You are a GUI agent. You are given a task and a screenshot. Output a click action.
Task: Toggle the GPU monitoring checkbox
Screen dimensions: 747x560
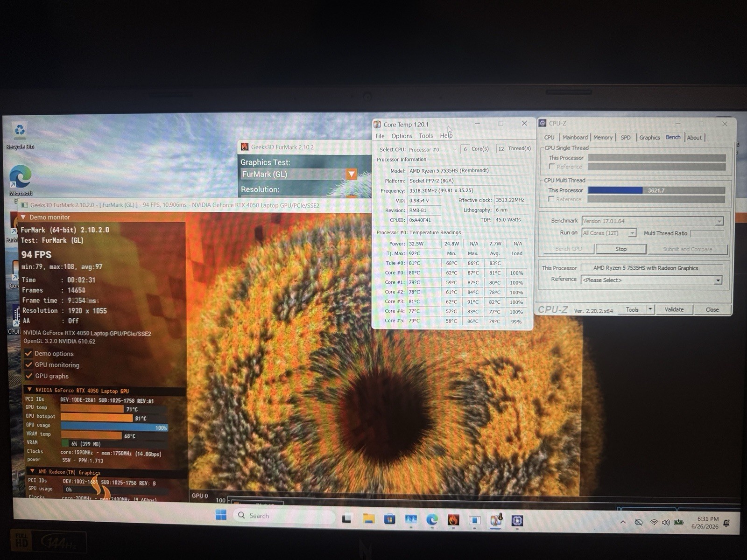28,364
